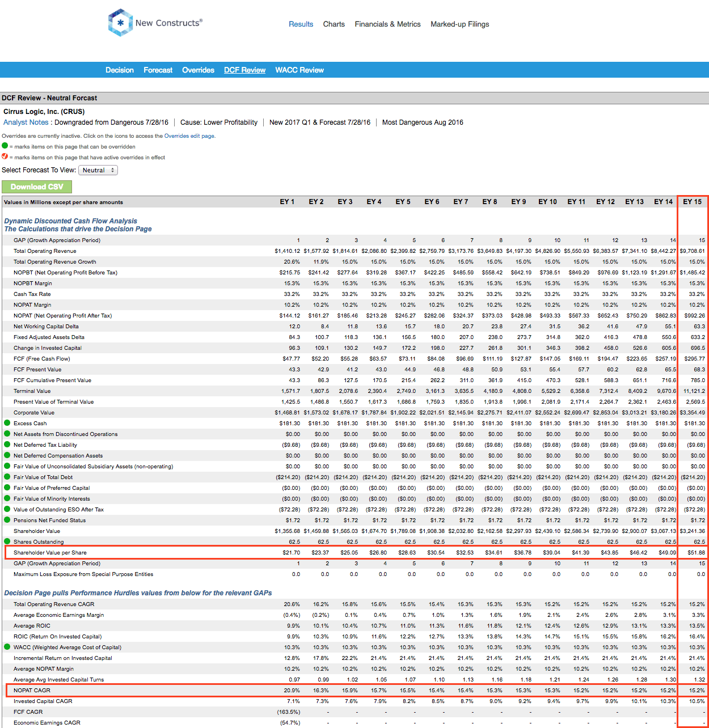
Task: Click the $21.70 shareholder value per share cell
Action: click(x=292, y=553)
